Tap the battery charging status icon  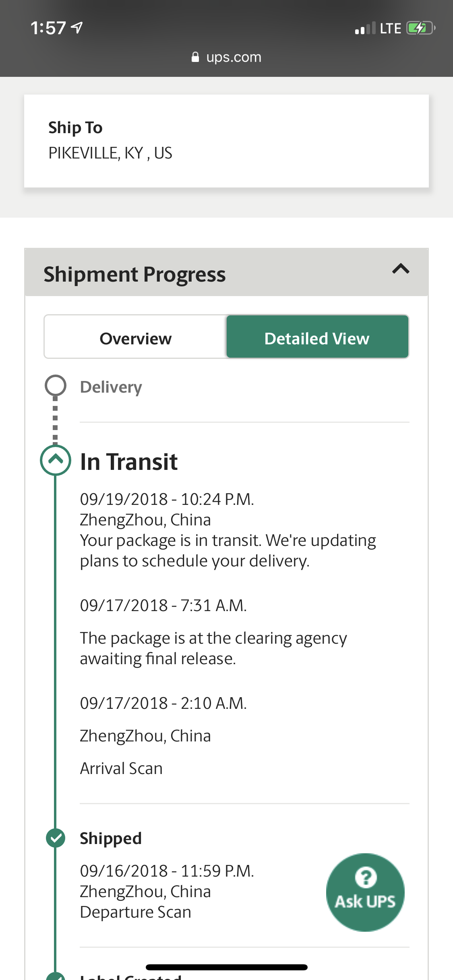[420, 28]
